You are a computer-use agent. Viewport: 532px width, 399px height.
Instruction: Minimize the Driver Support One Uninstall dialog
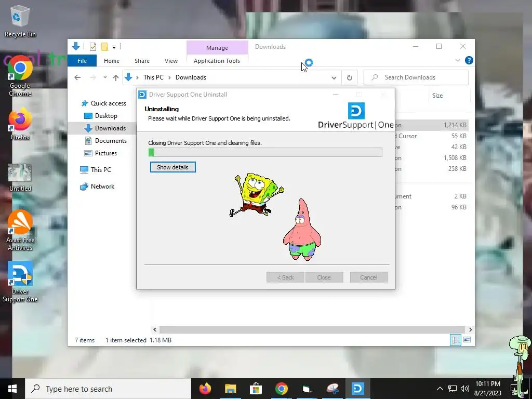pyautogui.click(x=336, y=95)
